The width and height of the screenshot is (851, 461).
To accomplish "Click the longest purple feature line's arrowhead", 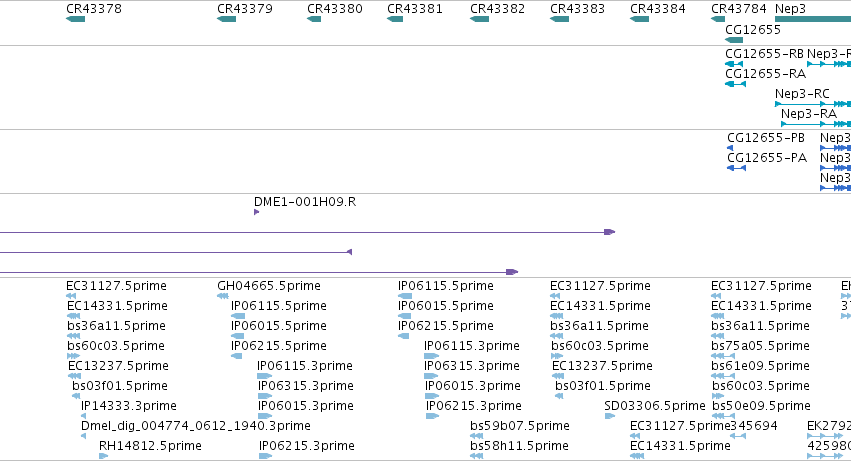I will 609,232.
